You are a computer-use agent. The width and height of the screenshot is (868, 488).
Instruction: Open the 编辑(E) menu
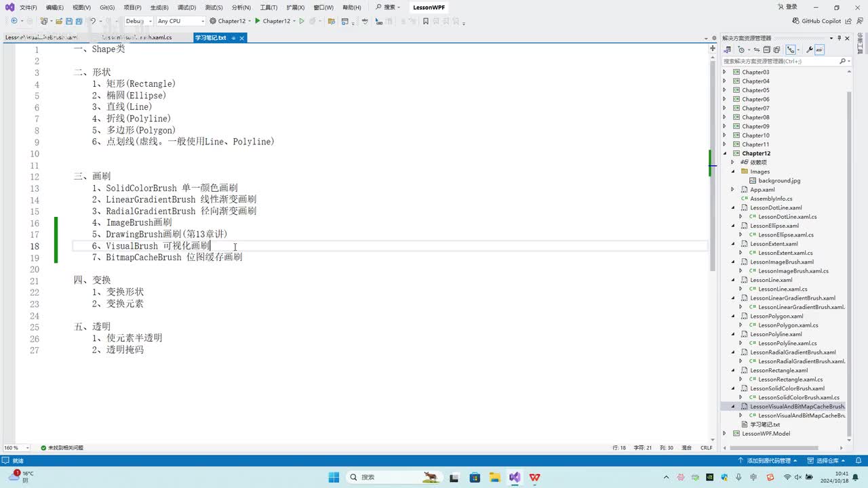(x=55, y=7)
